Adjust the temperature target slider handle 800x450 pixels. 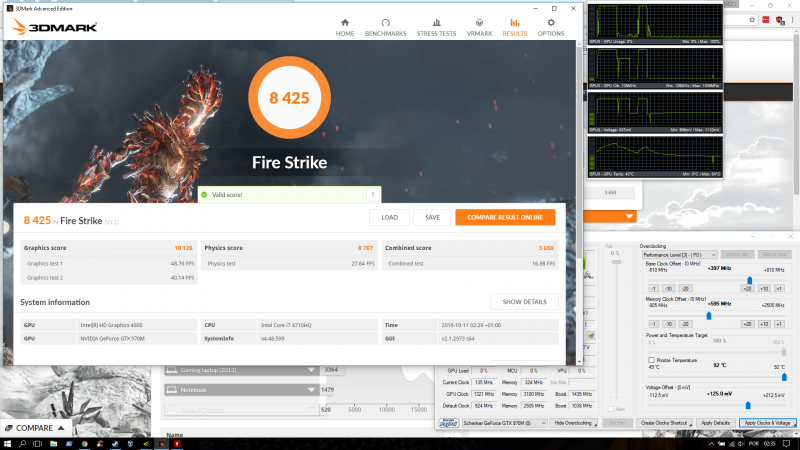point(784,377)
